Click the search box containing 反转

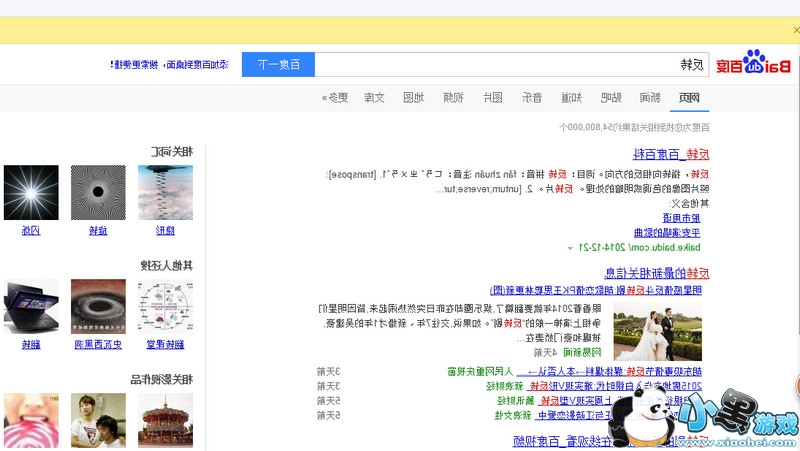(x=512, y=65)
